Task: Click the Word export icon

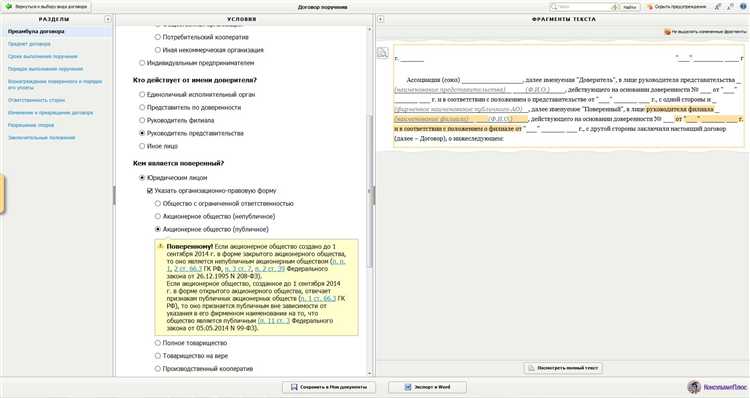Action: point(408,387)
